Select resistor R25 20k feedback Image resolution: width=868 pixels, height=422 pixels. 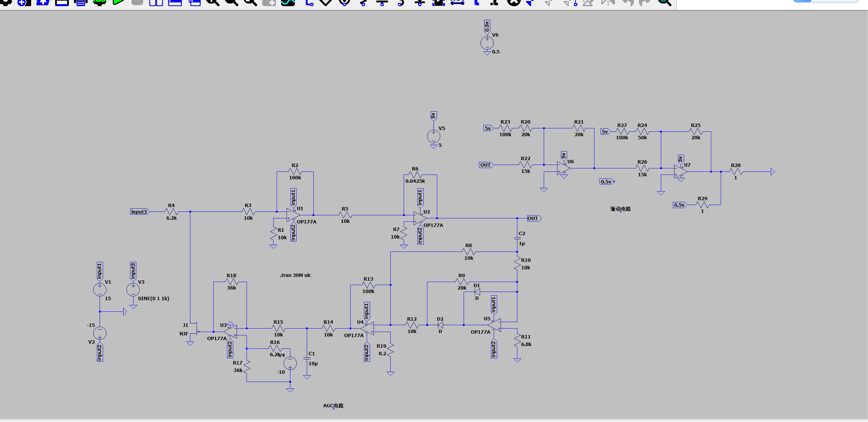695,131
